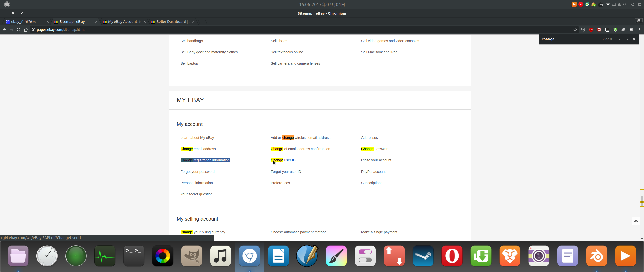Open the Addresses link
This screenshot has width=644, height=272.
point(369,138)
